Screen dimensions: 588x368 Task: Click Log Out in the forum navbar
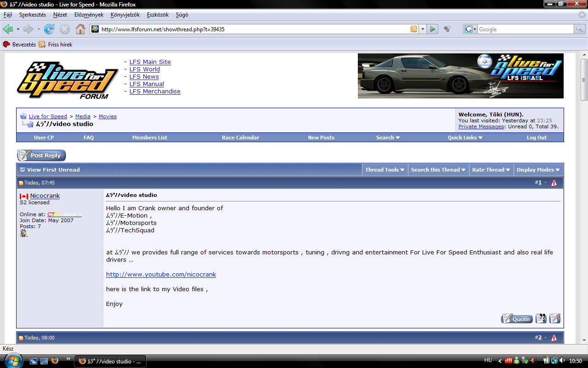click(537, 138)
